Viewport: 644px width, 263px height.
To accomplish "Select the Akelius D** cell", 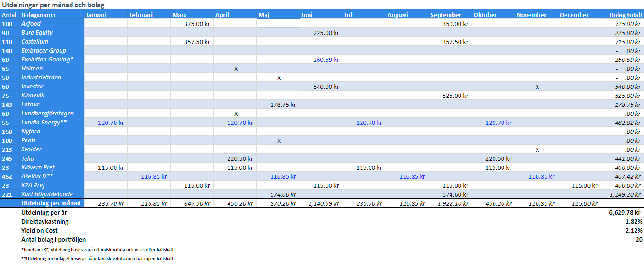I will [52, 176].
